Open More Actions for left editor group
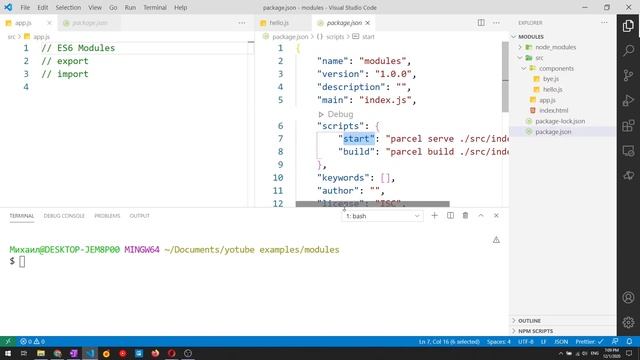Viewport: 640px width, 360px height. (242, 23)
